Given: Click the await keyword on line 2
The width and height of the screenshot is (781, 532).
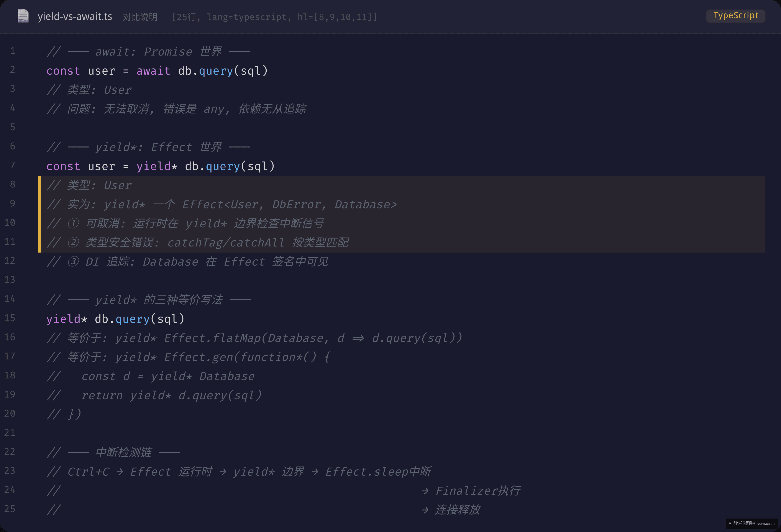Looking at the screenshot, I should (x=153, y=71).
